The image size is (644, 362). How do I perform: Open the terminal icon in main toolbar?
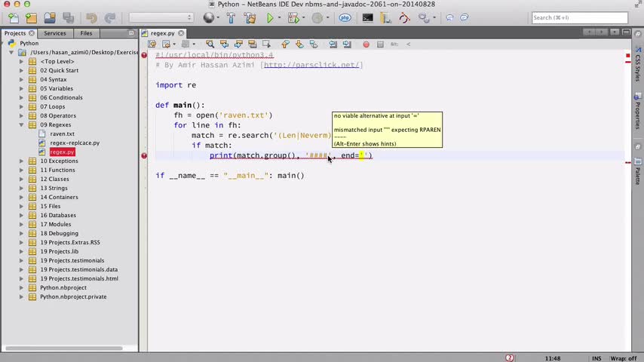point(367,17)
